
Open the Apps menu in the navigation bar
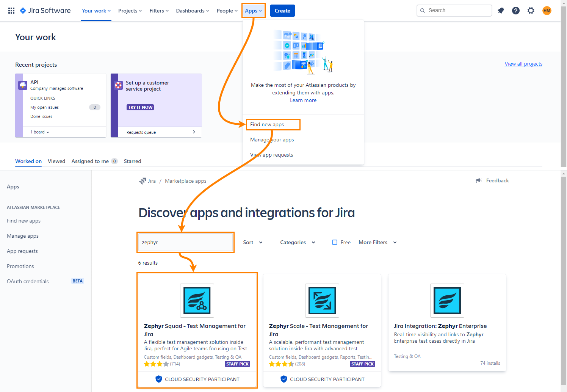pyautogui.click(x=253, y=10)
